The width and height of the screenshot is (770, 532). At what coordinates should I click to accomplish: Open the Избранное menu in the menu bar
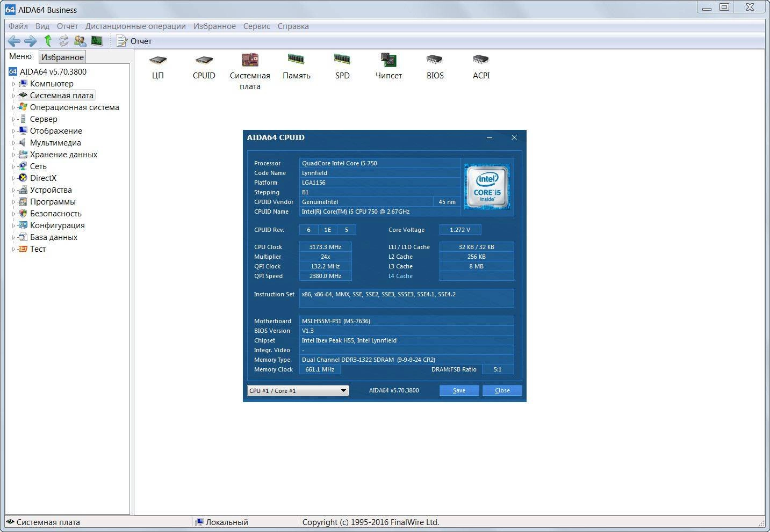coord(214,26)
